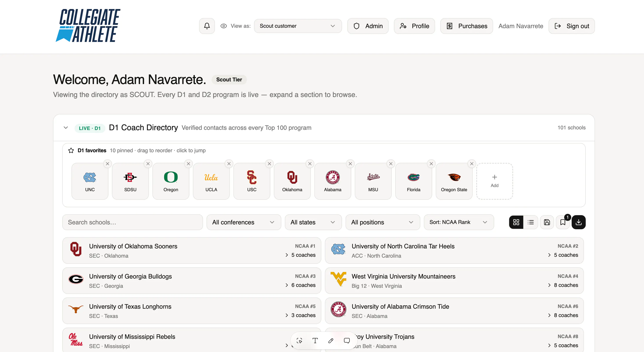644x352 pixels.
Task: Click the University of Georgia Bulldogs name
Action: pos(130,277)
